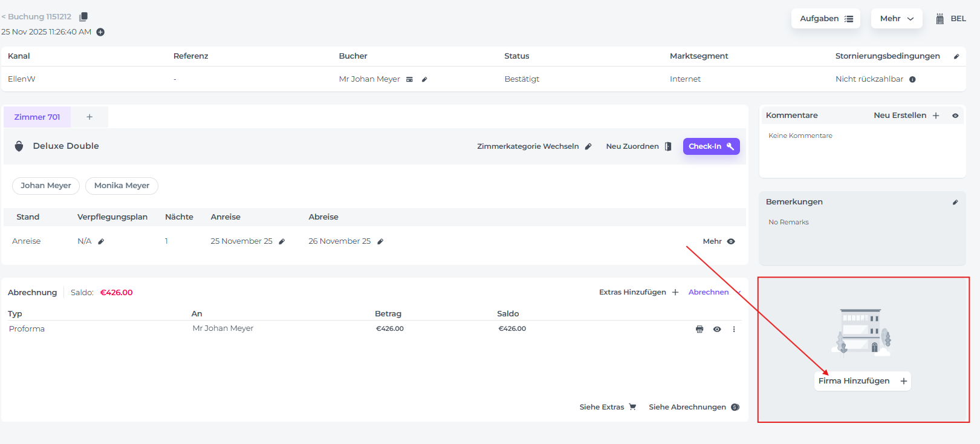Click the plus icon beside booking date

point(100,32)
